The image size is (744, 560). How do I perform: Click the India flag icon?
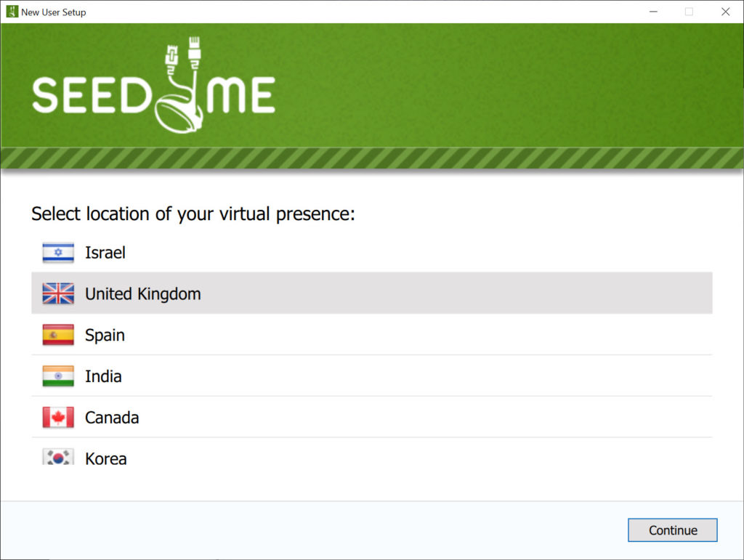tap(58, 376)
